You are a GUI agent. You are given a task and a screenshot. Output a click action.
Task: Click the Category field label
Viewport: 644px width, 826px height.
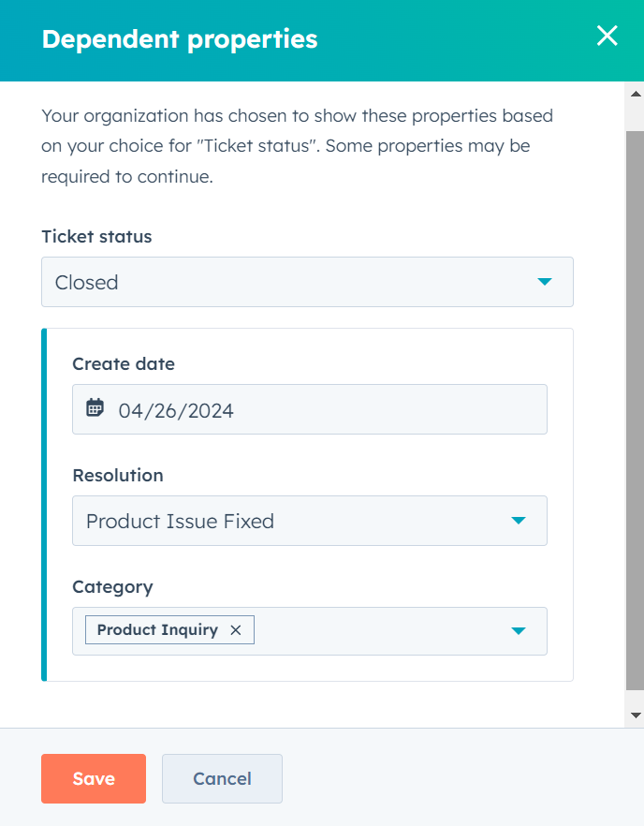[x=112, y=587]
